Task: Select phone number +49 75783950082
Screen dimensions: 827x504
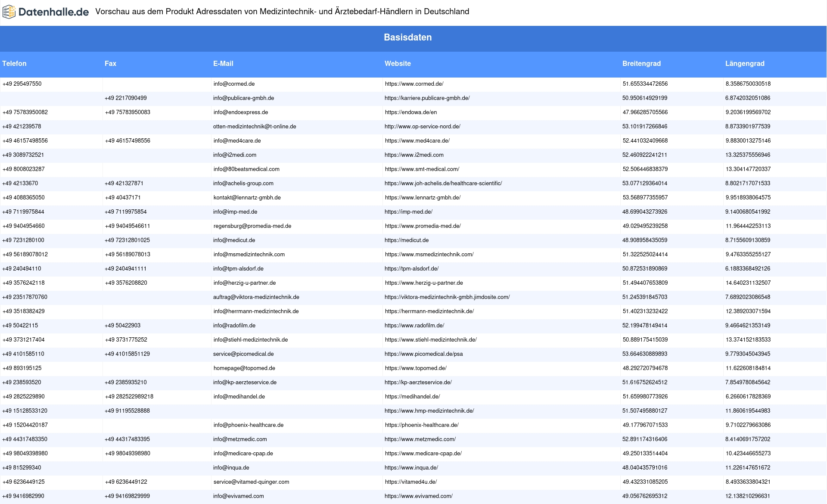Action: click(x=25, y=112)
